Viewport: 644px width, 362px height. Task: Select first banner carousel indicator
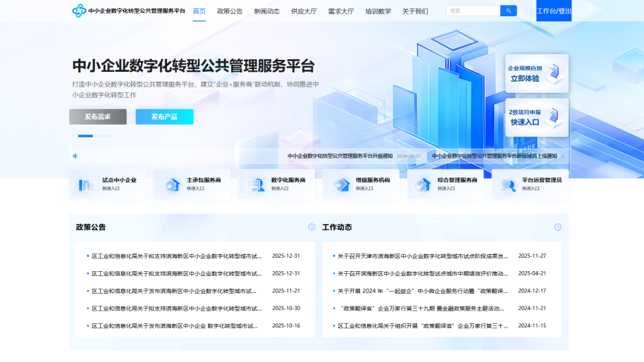point(85,136)
